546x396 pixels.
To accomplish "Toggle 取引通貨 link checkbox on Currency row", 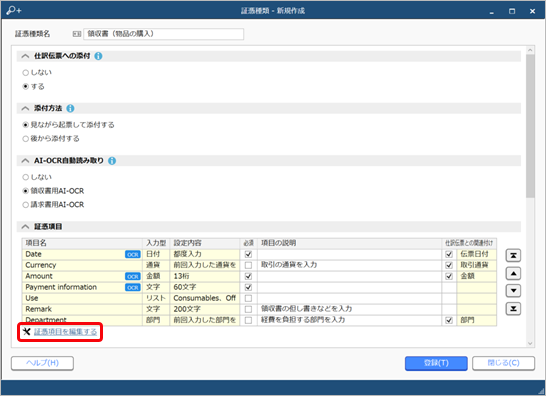I will pos(449,265).
